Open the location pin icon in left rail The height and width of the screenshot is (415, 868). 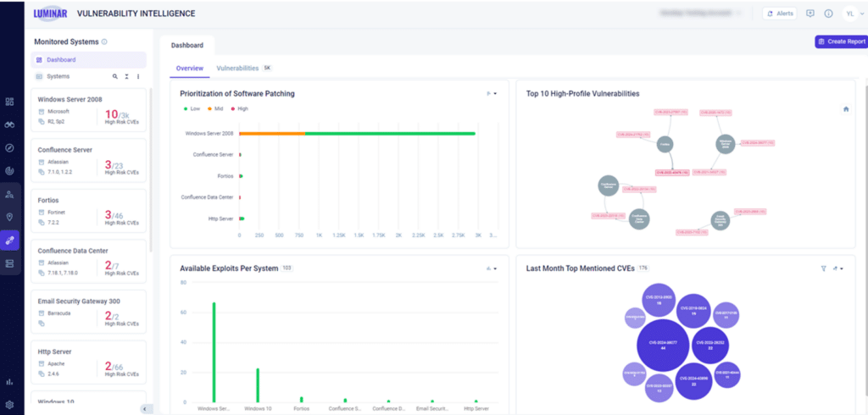point(9,217)
